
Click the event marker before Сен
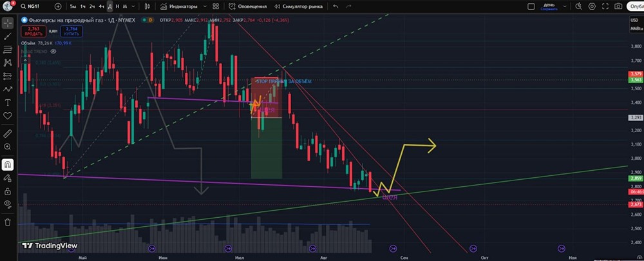(x=393, y=248)
